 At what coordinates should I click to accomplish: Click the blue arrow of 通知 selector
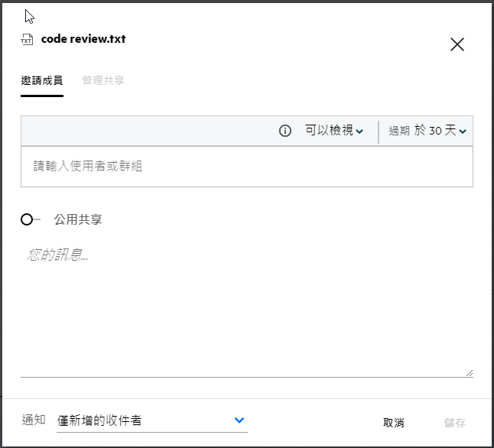coord(239,420)
